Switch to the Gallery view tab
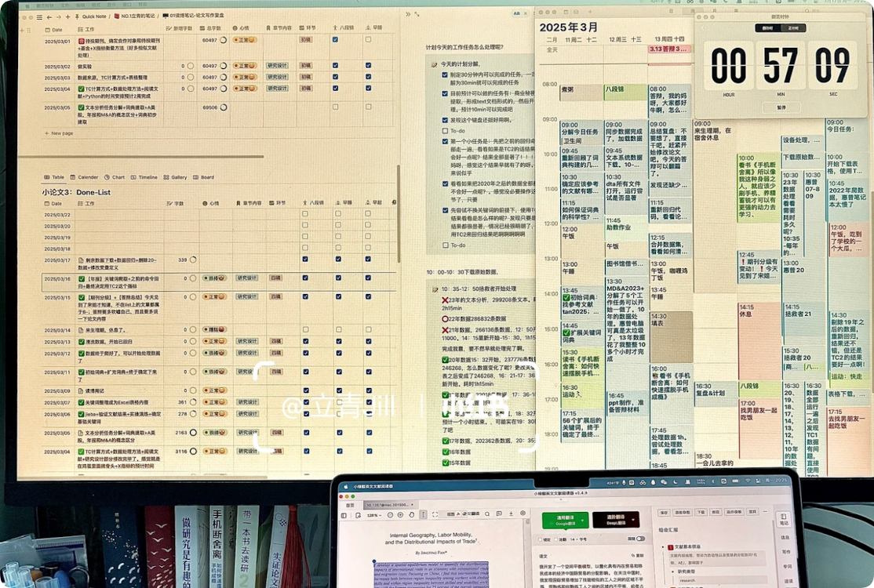Viewport: 874px width, 588px height. click(175, 177)
